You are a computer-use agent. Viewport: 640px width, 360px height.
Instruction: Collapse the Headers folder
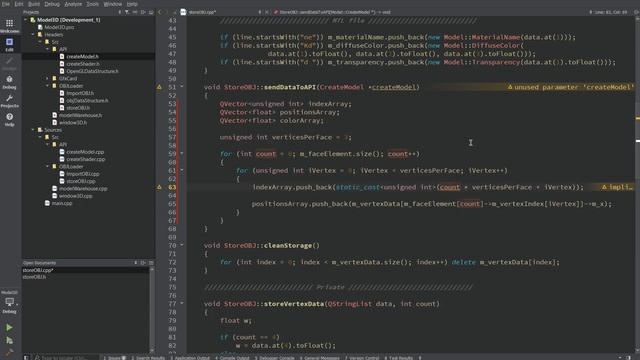(33, 34)
